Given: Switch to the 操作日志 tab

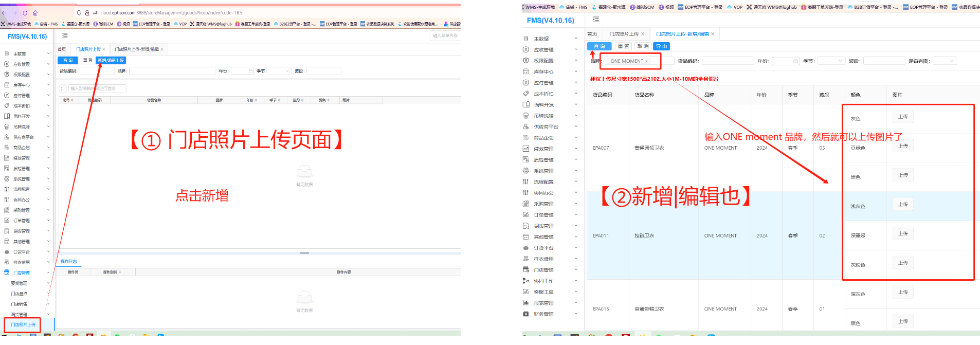Looking at the screenshot, I should 68,261.
